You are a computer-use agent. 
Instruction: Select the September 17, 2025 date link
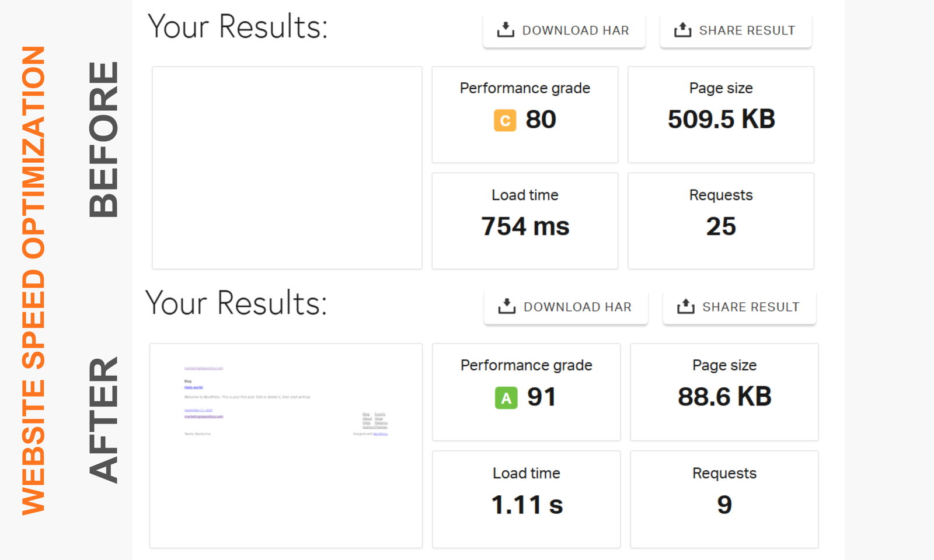coord(198,410)
